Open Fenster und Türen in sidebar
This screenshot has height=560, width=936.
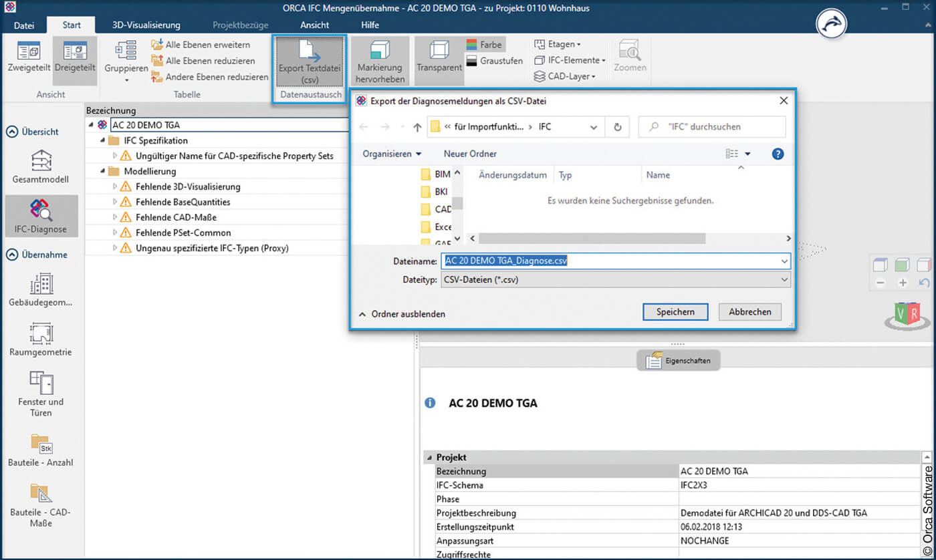click(41, 394)
